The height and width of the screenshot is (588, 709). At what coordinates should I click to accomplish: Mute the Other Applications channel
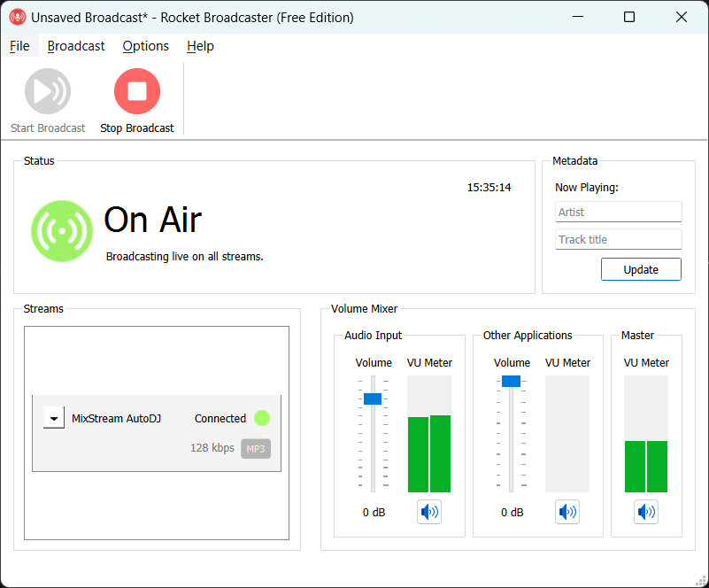567,512
